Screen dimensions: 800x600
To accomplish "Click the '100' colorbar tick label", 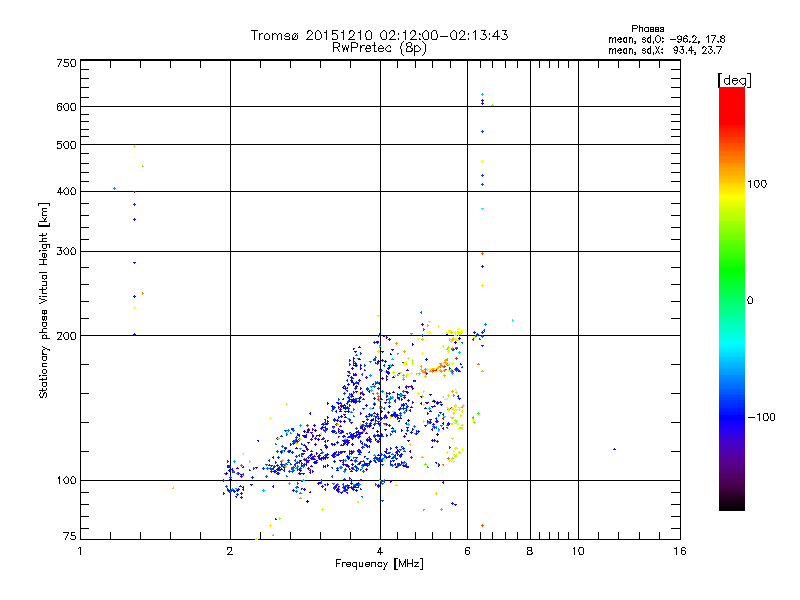I will click(x=757, y=184).
